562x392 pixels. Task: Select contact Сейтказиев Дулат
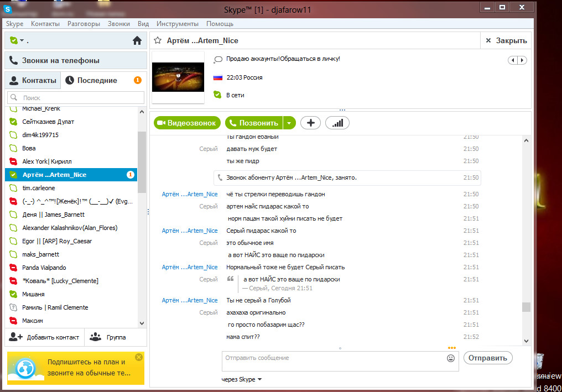coord(71,122)
